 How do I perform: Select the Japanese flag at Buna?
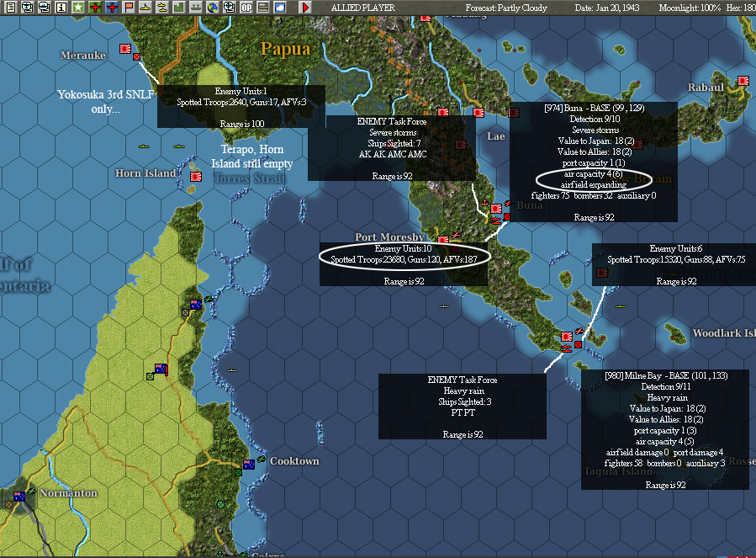coord(496,209)
